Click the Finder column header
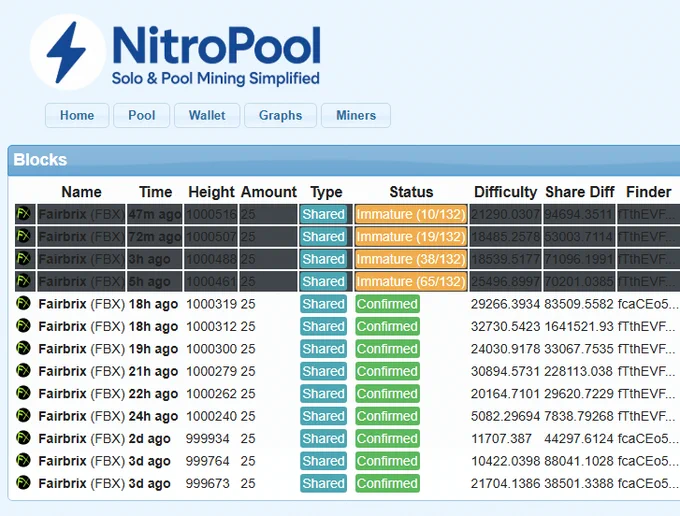680x516 pixels. tap(649, 192)
